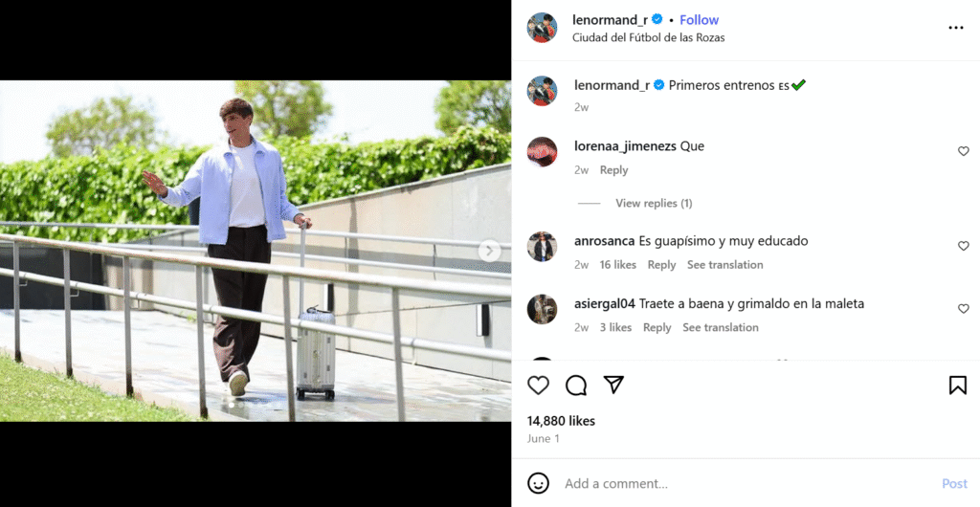The width and height of the screenshot is (980, 507).
Task: View the 14,880 likes list
Action: pyautogui.click(x=561, y=421)
